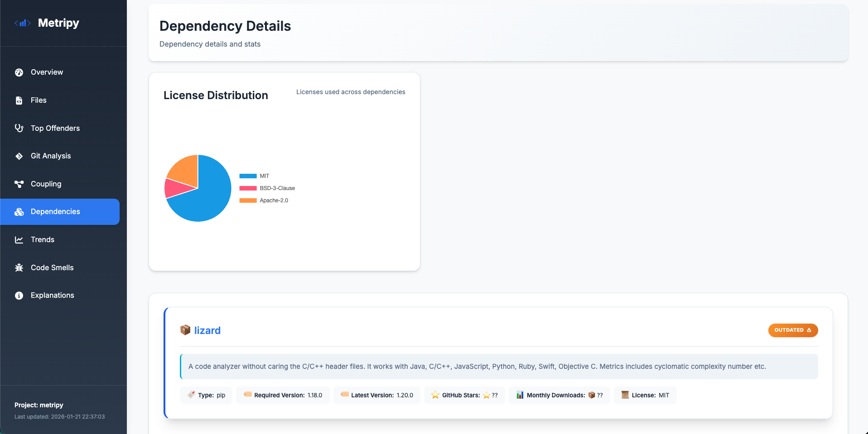The width and height of the screenshot is (868, 434).
Task: Select the Trends chart icon
Action: (19, 239)
